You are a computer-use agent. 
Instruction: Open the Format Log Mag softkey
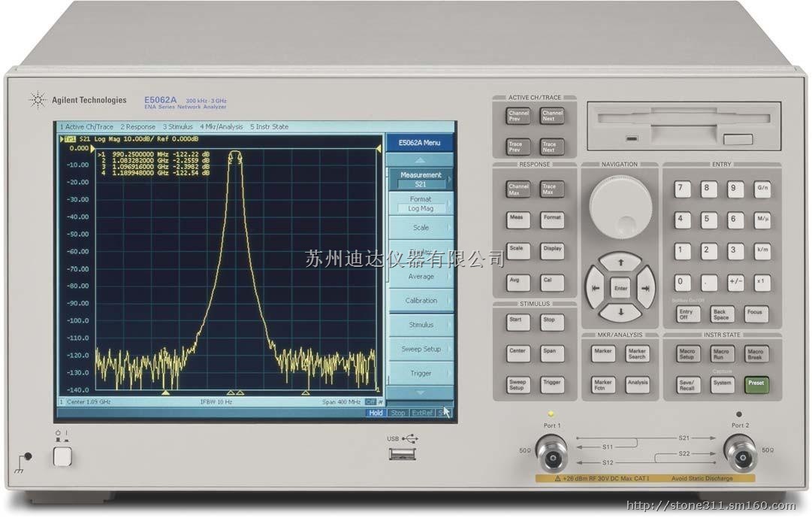(421, 204)
